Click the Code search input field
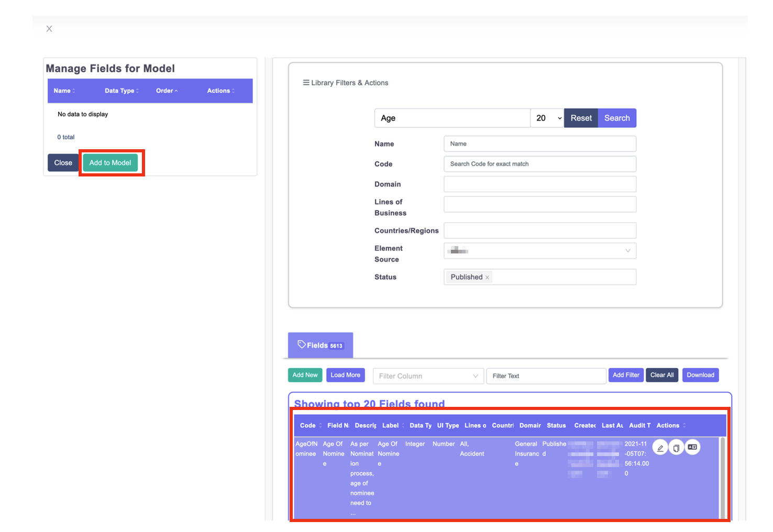The height and width of the screenshot is (532, 773). [540, 164]
